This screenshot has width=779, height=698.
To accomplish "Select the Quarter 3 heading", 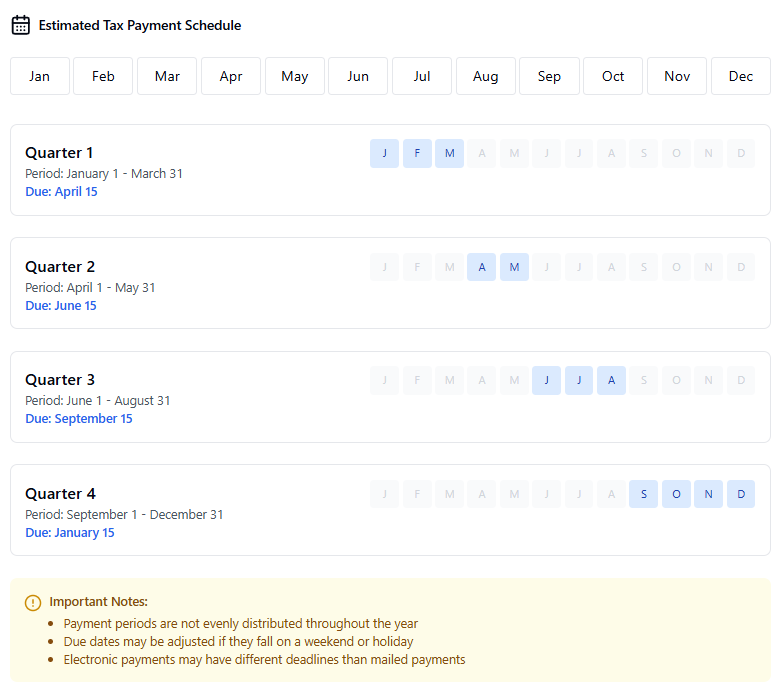I will tap(60, 380).
